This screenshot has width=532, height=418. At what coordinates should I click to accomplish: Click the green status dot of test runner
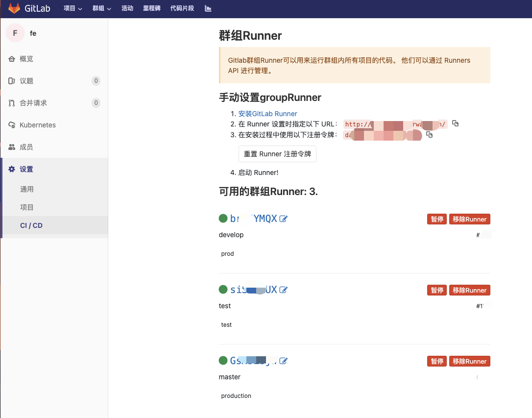tap(223, 290)
